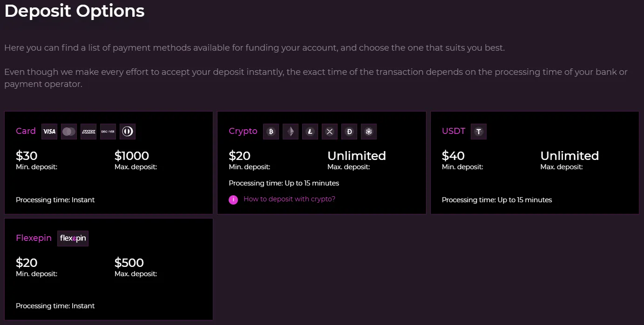
Task: Click the pink info icon
Action: (233, 199)
